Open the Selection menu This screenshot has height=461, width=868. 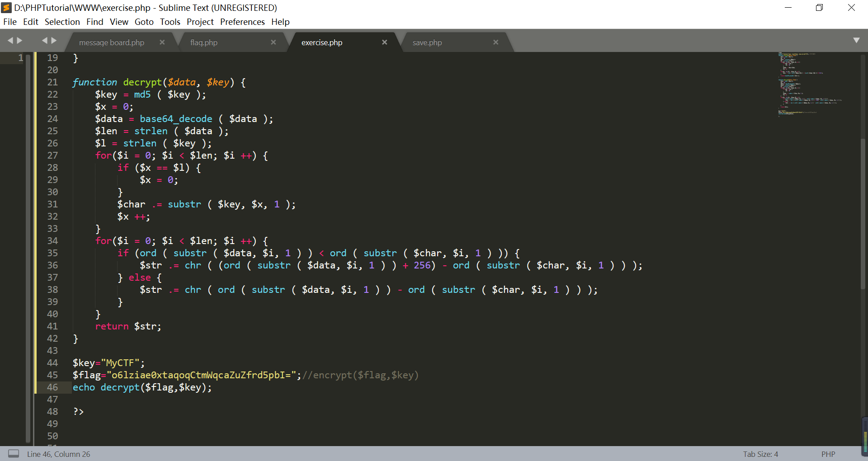click(62, 22)
